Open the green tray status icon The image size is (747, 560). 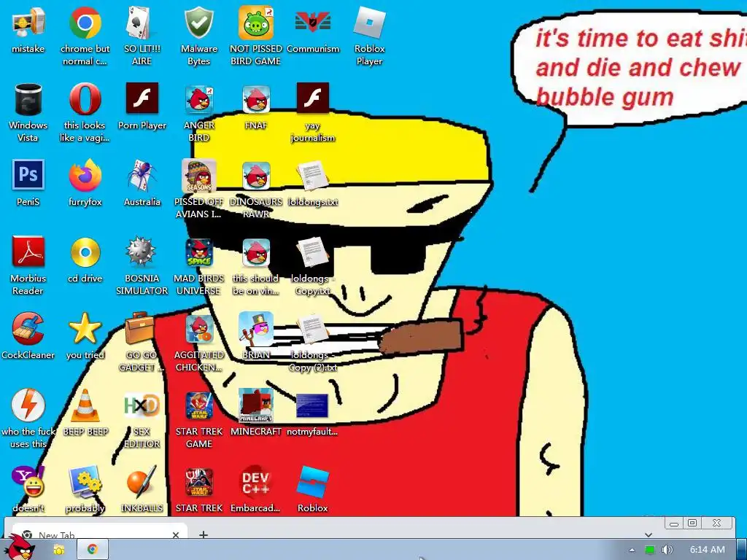coord(650,550)
